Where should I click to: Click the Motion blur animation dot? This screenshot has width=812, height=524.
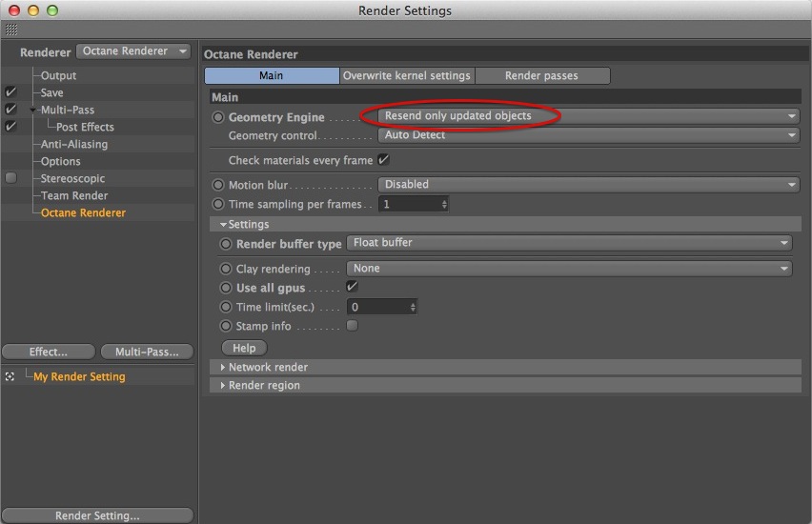point(218,185)
